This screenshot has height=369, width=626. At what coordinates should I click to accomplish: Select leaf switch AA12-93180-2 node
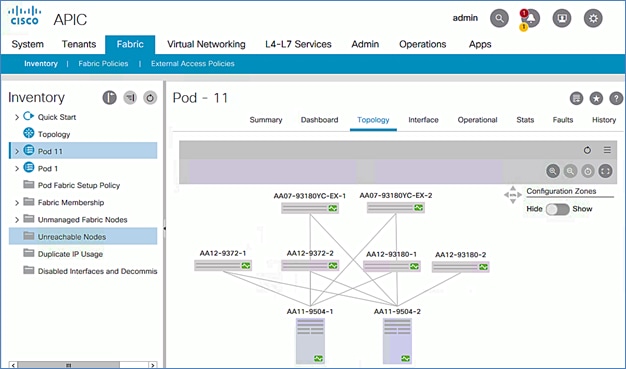460,267
